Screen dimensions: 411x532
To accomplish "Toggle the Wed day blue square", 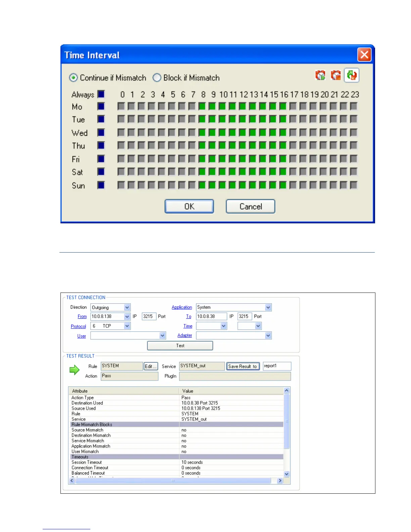I will pyautogui.click(x=101, y=133).
